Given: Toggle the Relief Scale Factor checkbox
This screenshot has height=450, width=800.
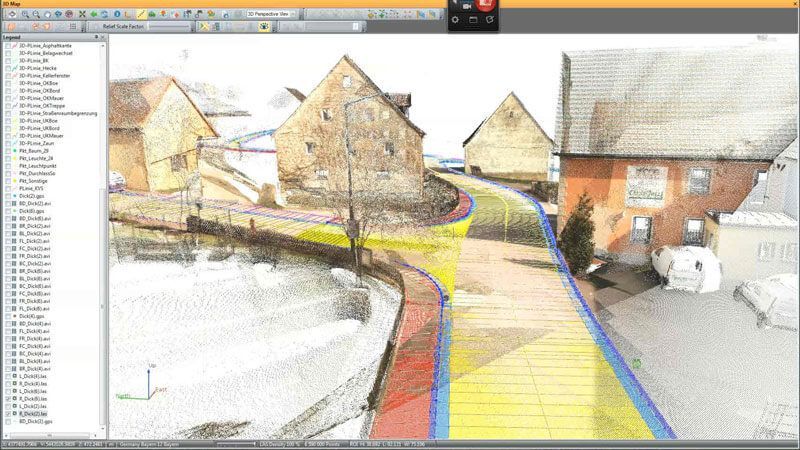Looking at the screenshot, I should pyautogui.click(x=95, y=27).
